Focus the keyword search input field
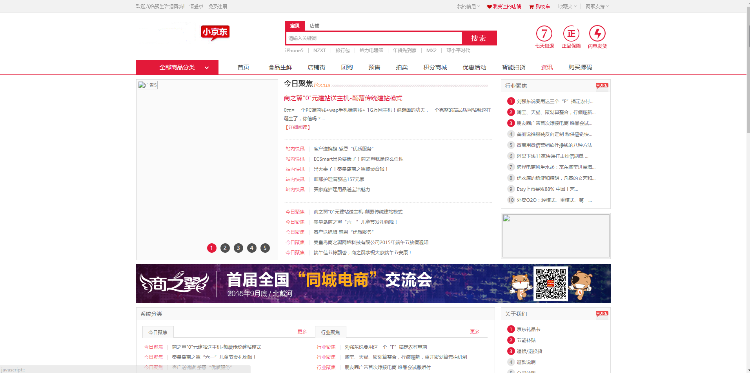 point(374,38)
